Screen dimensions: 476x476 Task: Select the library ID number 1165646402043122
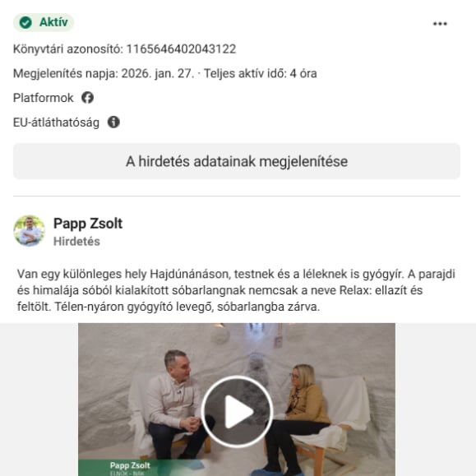click(181, 49)
